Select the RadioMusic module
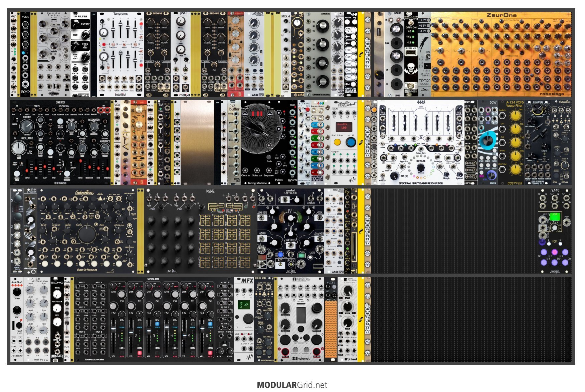This screenshot has width=585, height=392. pos(17,319)
